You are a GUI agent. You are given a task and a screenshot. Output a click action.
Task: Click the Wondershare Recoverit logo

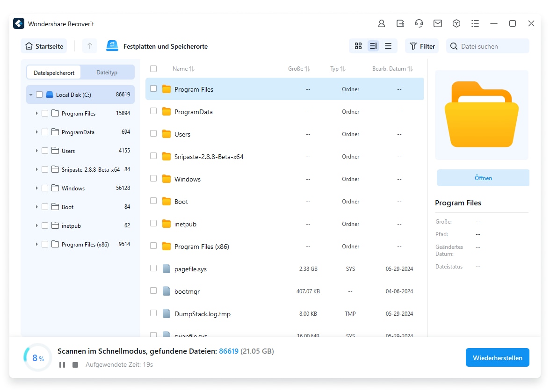coord(19,23)
